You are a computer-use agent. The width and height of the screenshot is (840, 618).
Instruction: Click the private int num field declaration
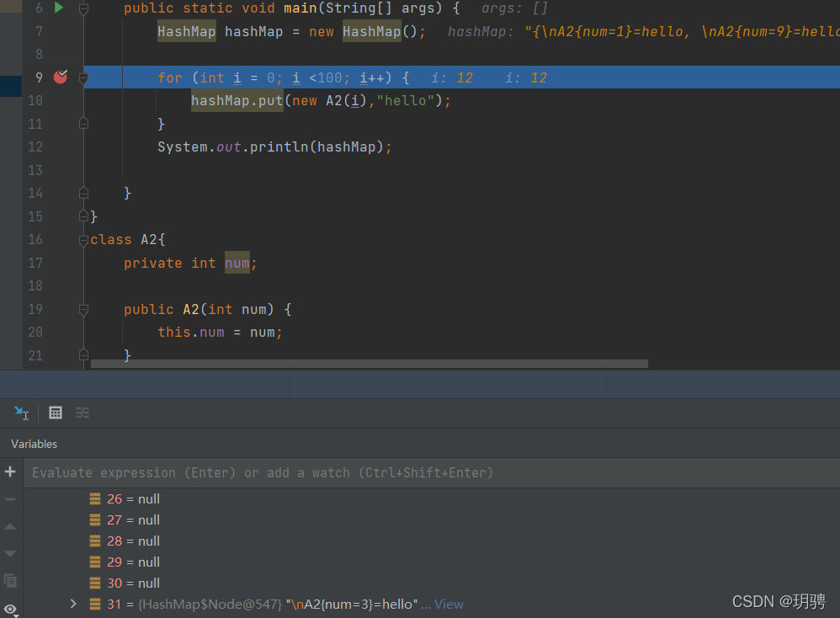tap(191, 264)
